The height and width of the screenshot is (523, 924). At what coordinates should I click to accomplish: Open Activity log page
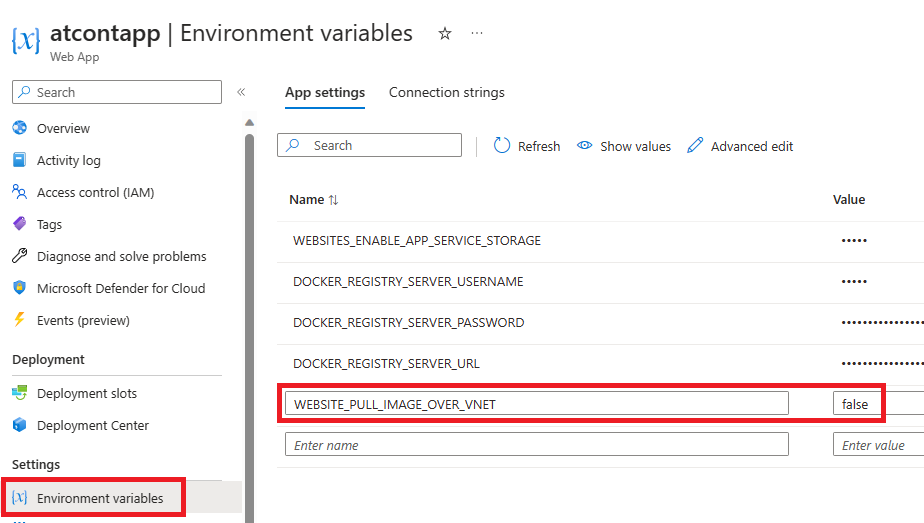(68, 160)
